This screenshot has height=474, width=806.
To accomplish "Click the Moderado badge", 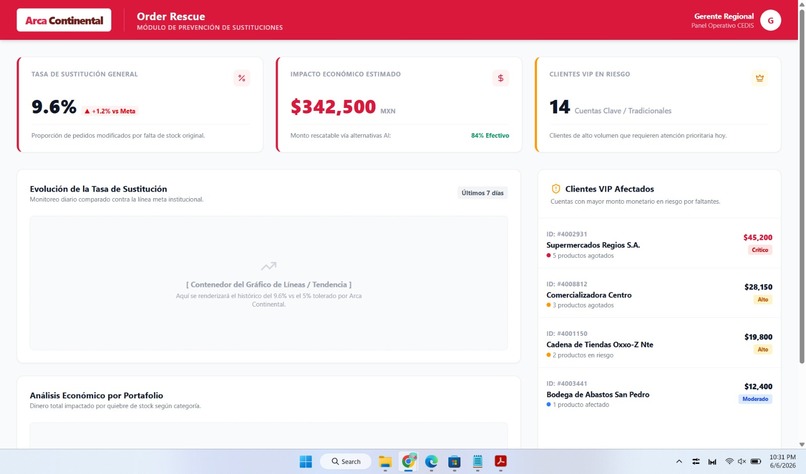I will point(755,399).
